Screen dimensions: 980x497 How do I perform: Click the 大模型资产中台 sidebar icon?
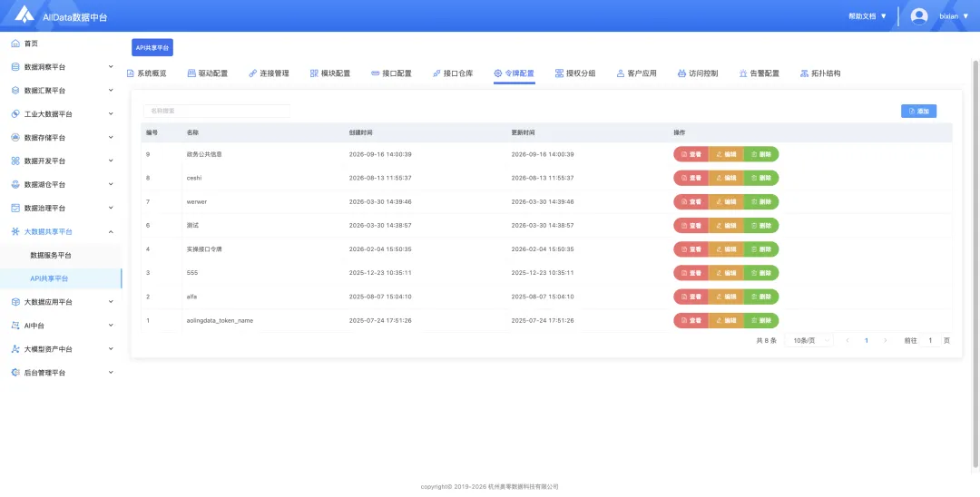pyautogui.click(x=15, y=349)
